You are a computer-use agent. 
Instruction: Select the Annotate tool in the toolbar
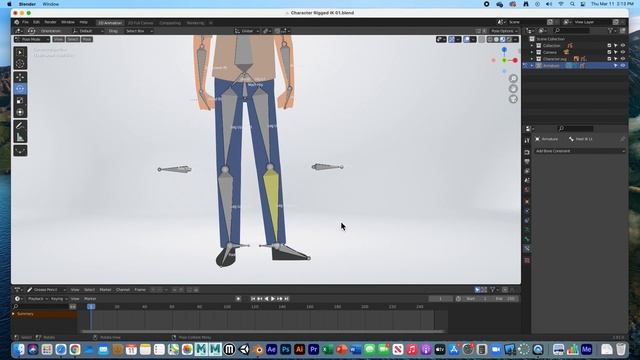20,126
